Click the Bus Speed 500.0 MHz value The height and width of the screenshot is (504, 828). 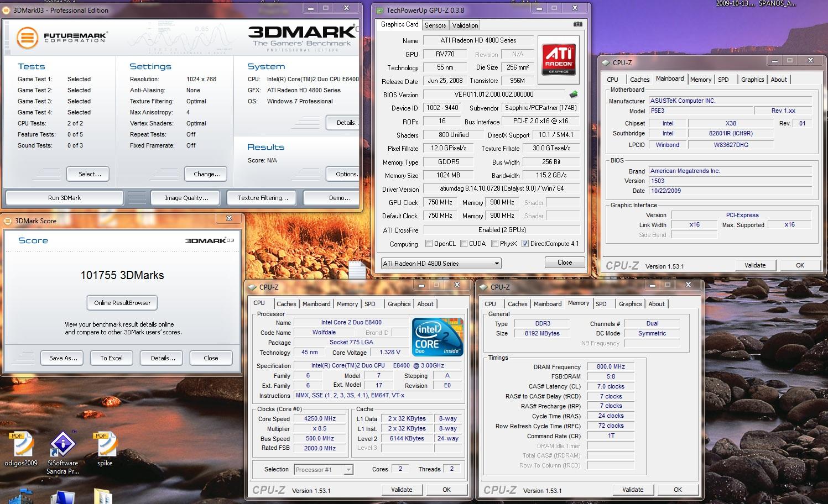point(320,438)
